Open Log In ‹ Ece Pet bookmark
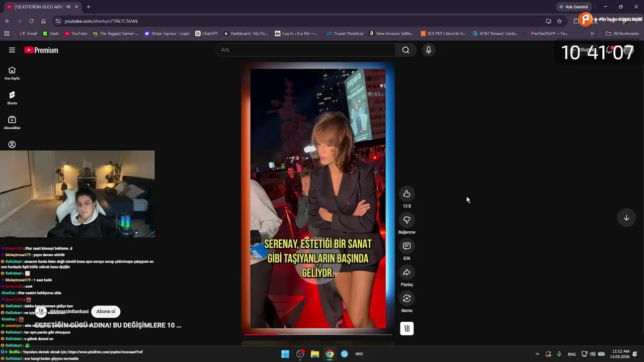 pos(296,34)
